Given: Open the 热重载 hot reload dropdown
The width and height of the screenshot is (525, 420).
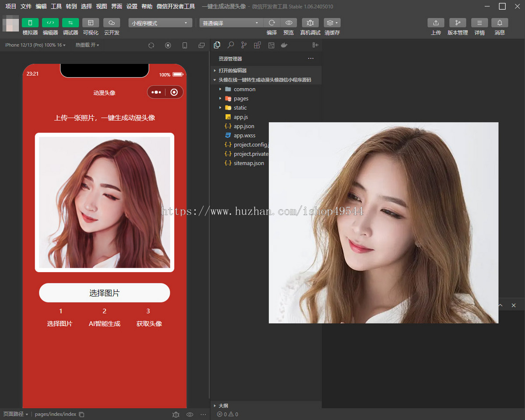Looking at the screenshot, I should [87, 45].
